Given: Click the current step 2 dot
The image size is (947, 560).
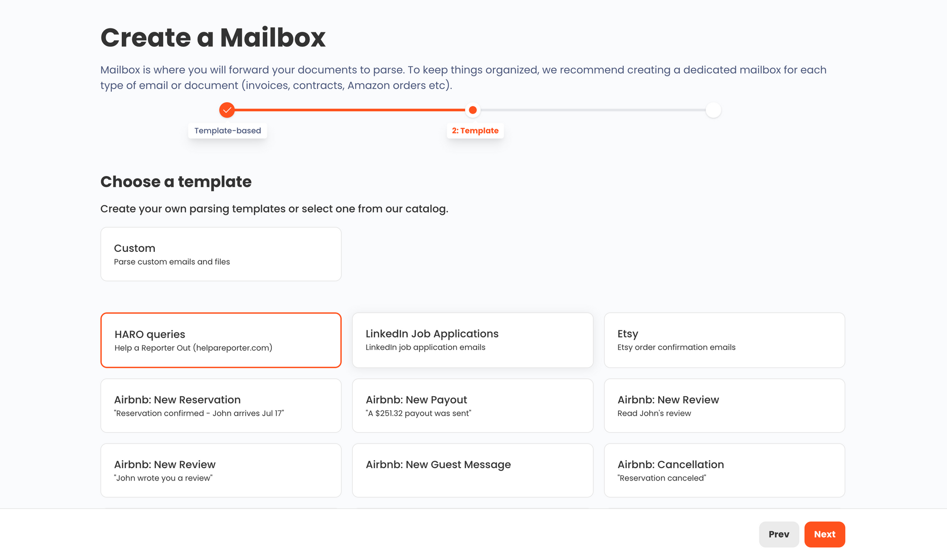Looking at the screenshot, I should point(473,110).
